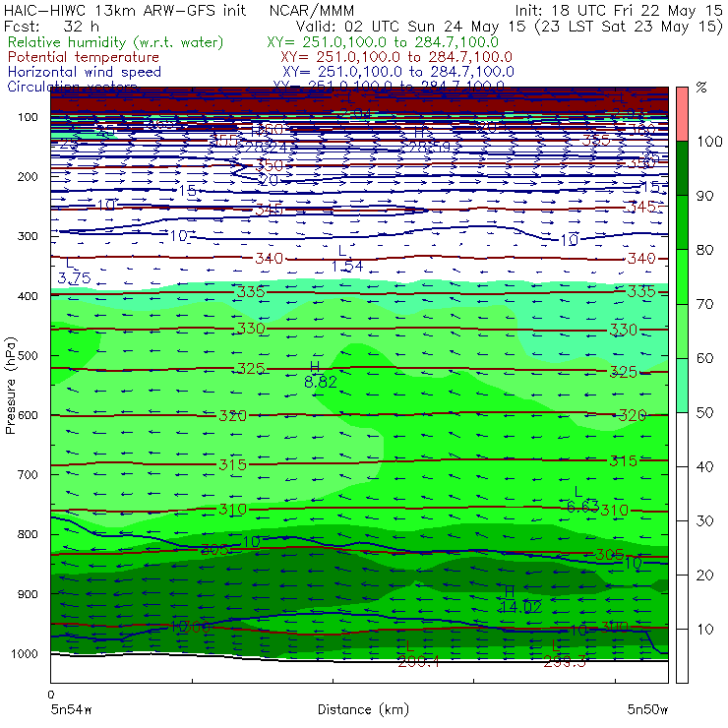This screenshot has width=728, height=728.
Task: Click the 'NCAR/MMM' header text
Action: (312, 11)
